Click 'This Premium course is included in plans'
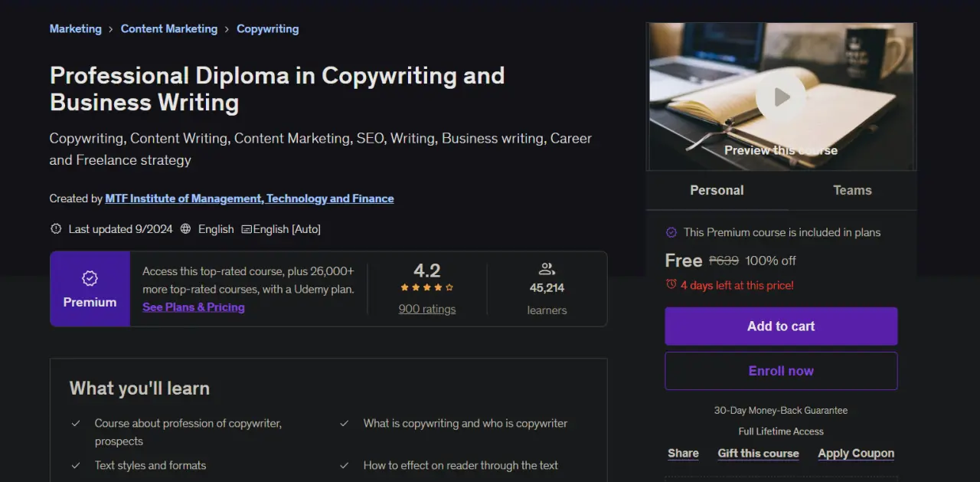Screen dimensions: 980x482 pos(782,232)
